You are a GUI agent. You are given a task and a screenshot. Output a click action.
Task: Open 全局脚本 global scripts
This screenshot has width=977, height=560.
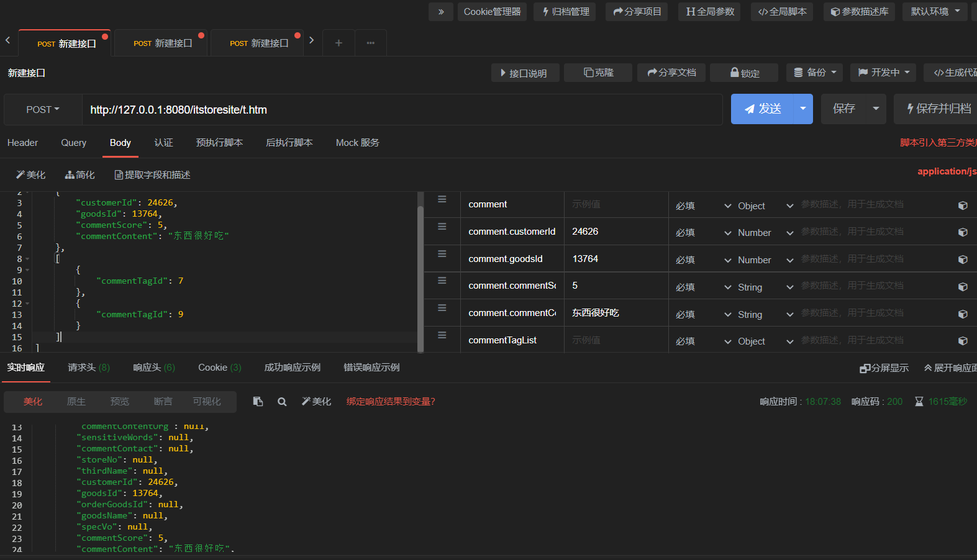coord(782,12)
